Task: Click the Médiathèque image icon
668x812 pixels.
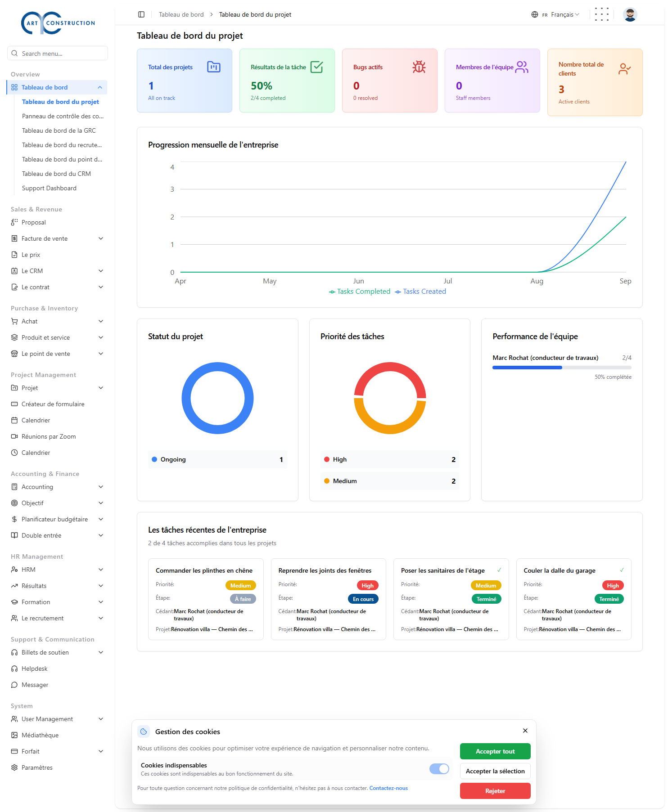Action: (14, 735)
